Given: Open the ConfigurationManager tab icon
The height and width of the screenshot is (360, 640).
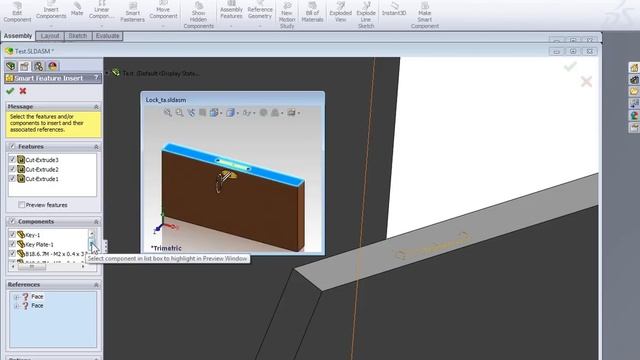Looking at the screenshot, I should tap(38, 66).
